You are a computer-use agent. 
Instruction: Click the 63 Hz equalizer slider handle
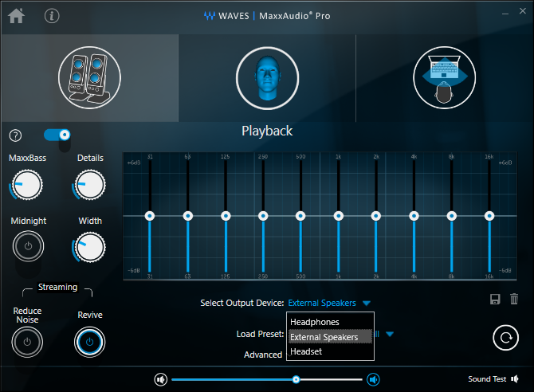pyautogui.click(x=188, y=216)
